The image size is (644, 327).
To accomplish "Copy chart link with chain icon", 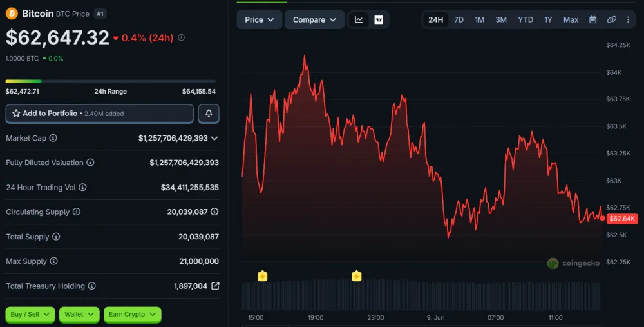I will [x=612, y=20].
